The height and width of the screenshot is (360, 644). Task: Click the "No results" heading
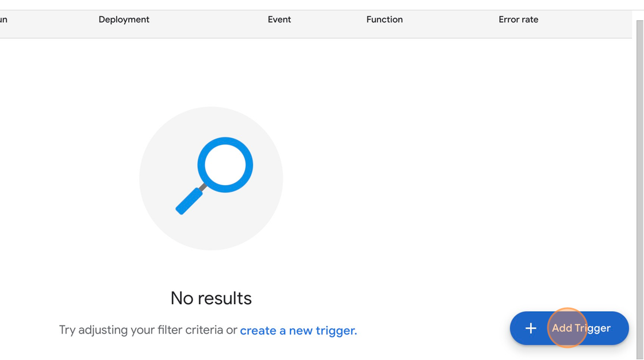[x=211, y=298]
